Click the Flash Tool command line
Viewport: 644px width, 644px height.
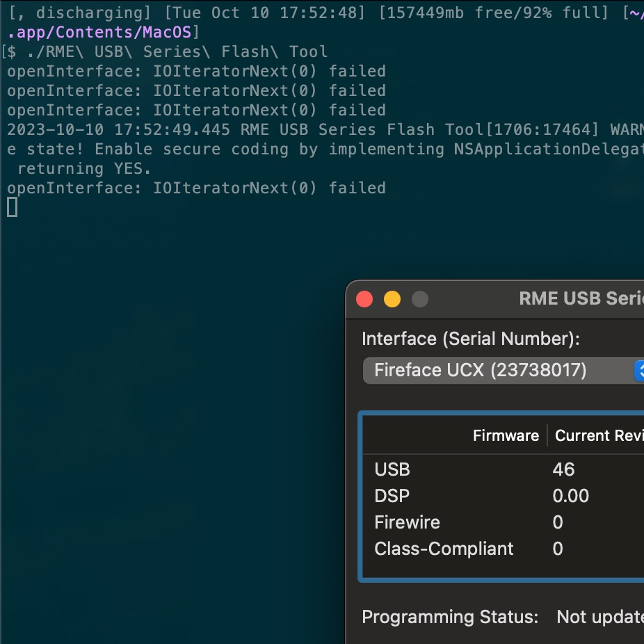click(177, 52)
